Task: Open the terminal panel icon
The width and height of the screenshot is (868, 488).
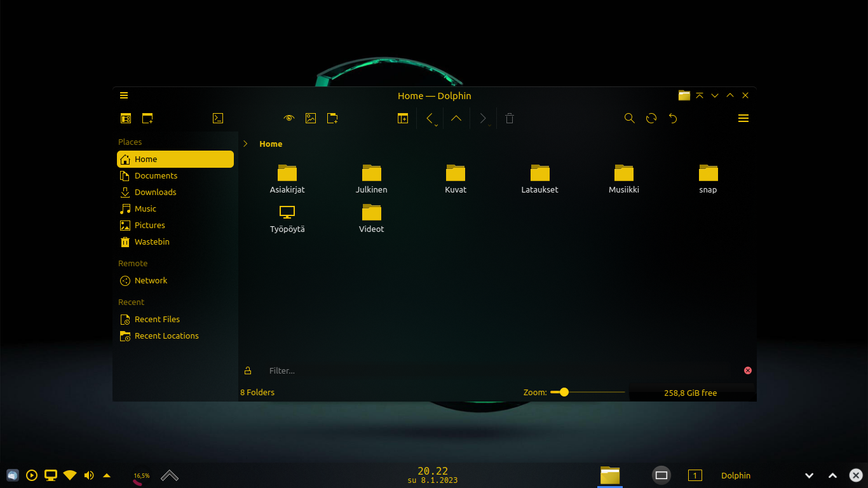Action: click(x=218, y=118)
